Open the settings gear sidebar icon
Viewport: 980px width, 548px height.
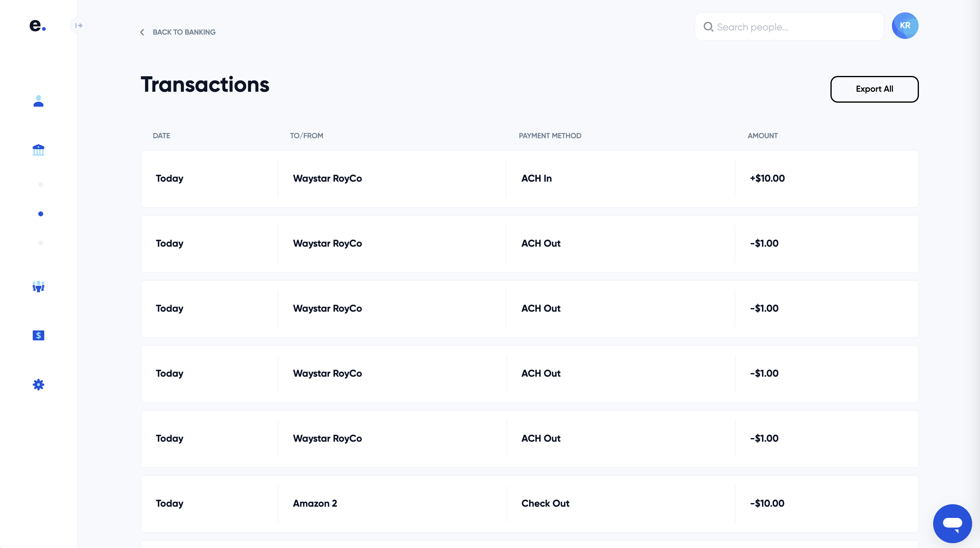click(x=38, y=385)
